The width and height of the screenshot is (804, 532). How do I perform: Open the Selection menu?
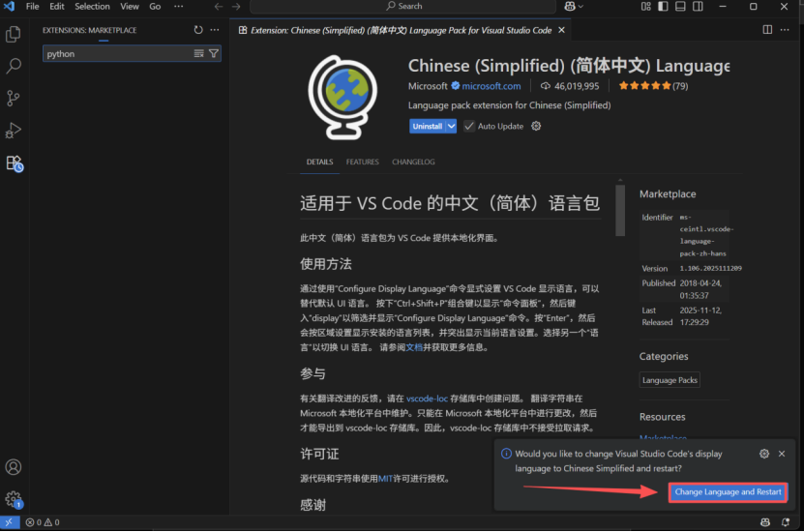tap(92, 6)
